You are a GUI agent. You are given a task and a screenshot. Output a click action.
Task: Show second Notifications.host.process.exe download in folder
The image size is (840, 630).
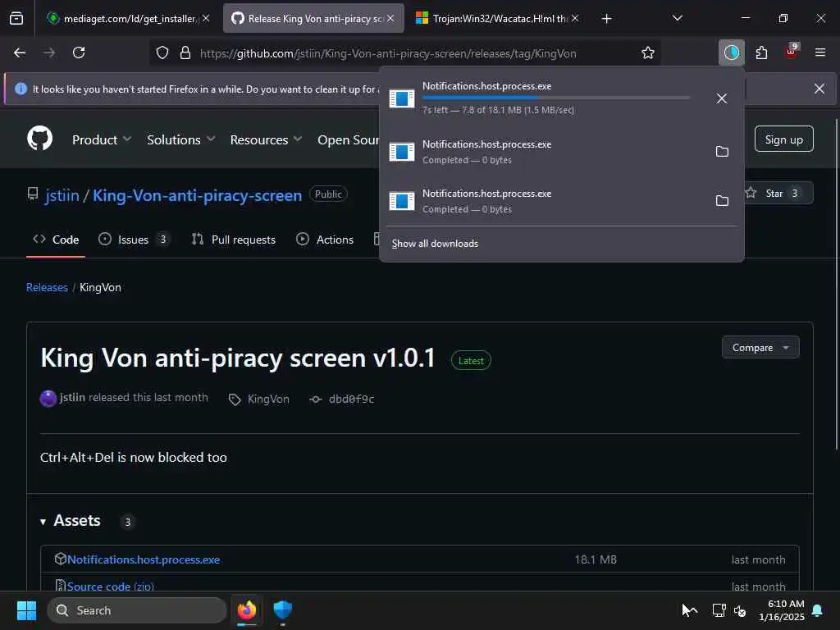coord(722,152)
